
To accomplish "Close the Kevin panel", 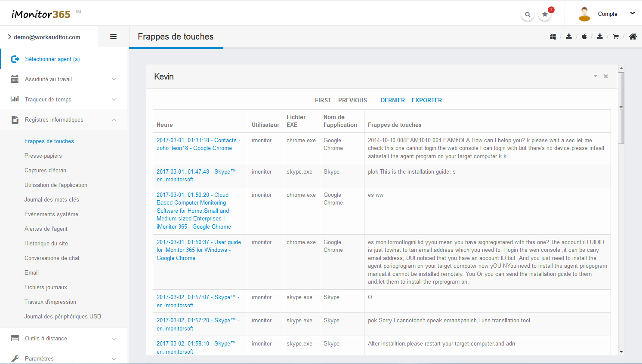I will tap(606, 76).
